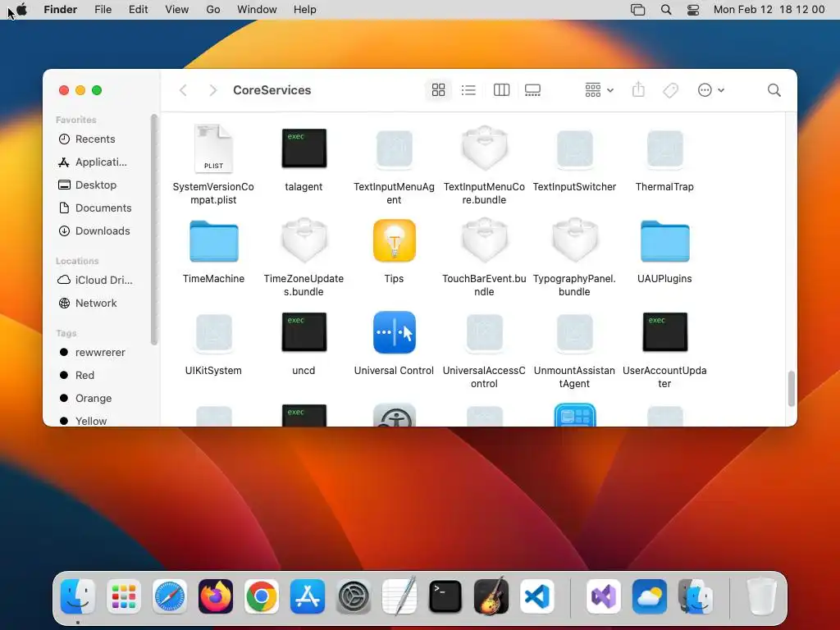840x630 pixels.
Task: Open the Group By dropdown in toolbar
Action: click(x=599, y=90)
